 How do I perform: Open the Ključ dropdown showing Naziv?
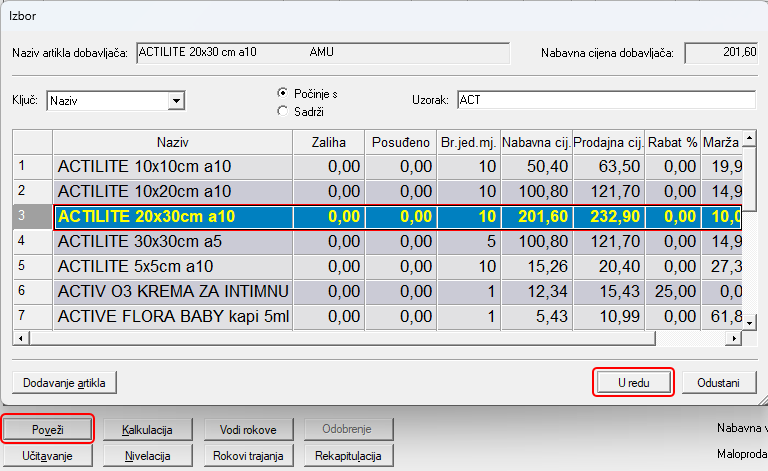(176, 101)
